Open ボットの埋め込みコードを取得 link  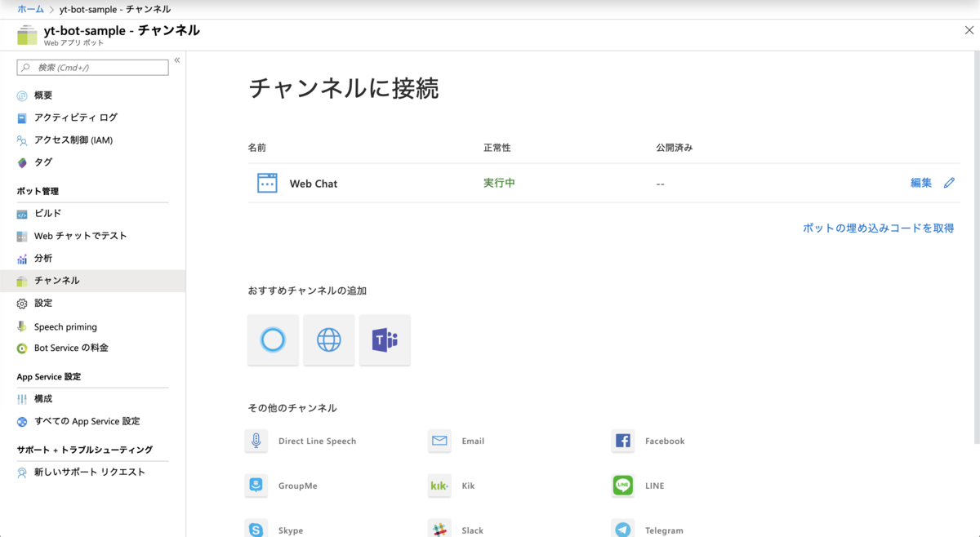click(x=878, y=228)
